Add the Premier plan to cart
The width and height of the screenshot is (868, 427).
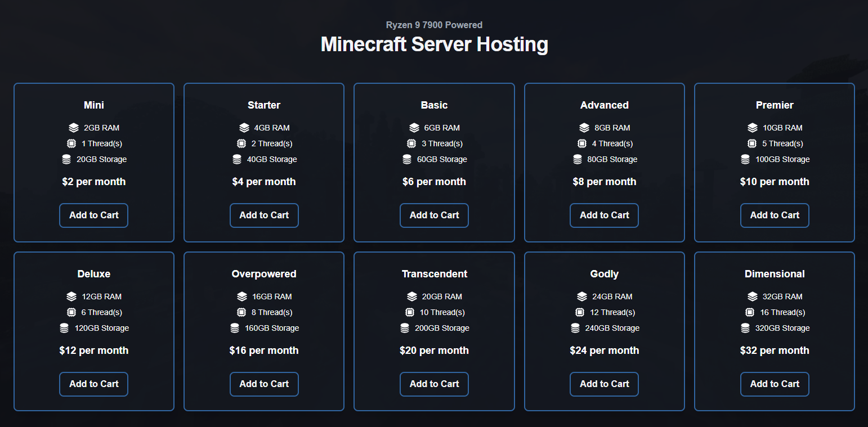[x=775, y=215]
